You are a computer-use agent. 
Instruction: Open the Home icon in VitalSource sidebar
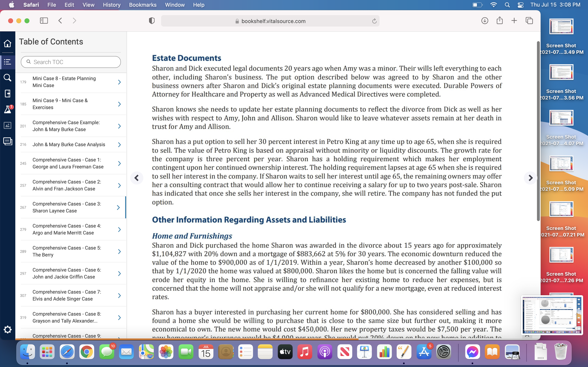point(8,43)
